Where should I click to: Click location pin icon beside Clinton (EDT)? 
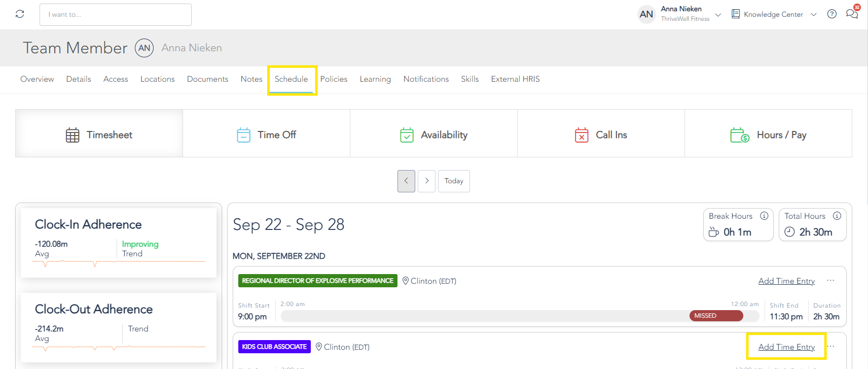click(406, 281)
